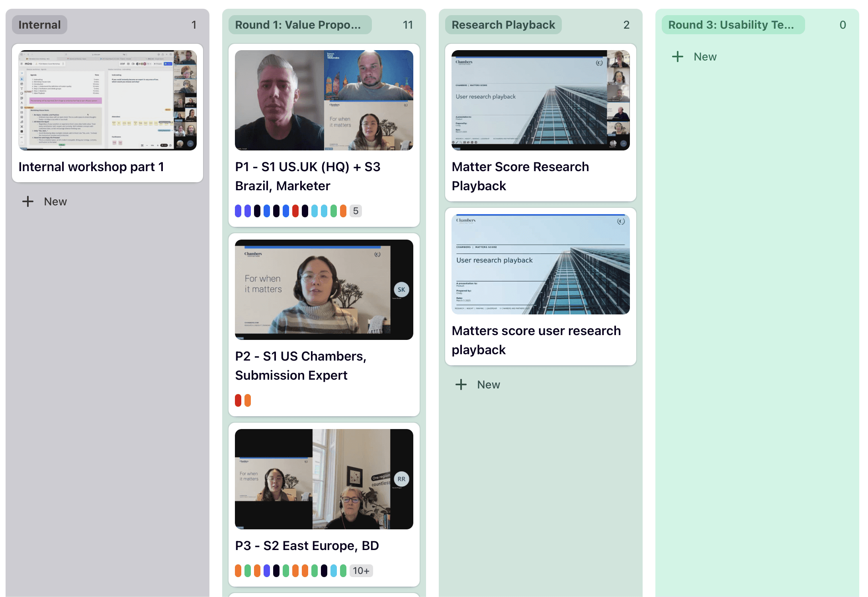
Task: Click the Round 1 column count 11
Action: pos(408,25)
